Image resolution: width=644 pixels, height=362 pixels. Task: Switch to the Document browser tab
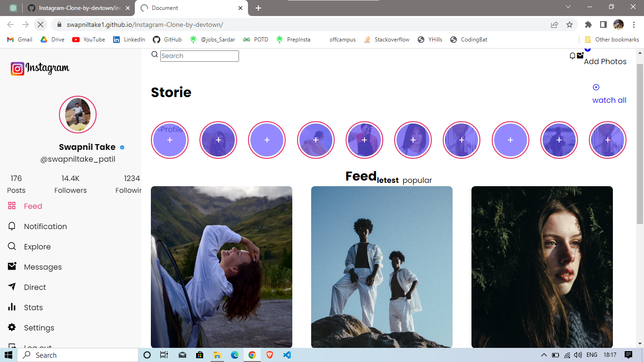coord(189,8)
